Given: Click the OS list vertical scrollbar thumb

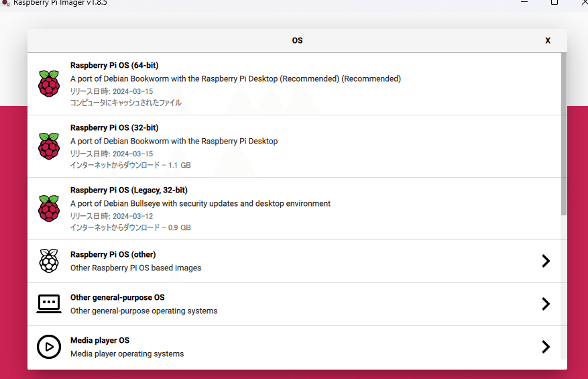Looking at the screenshot, I should [x=564, y=134].
